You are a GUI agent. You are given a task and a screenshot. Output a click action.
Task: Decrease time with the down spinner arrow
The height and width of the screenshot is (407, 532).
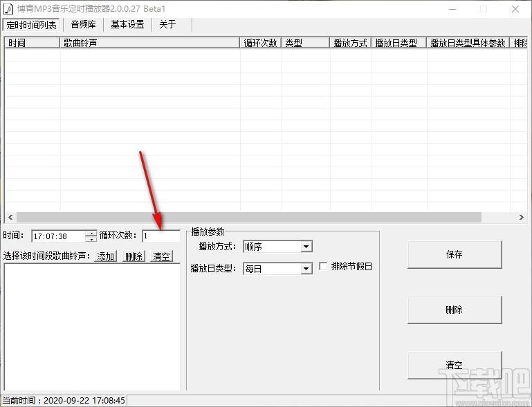pyautogui.click(x=91, y=239)
